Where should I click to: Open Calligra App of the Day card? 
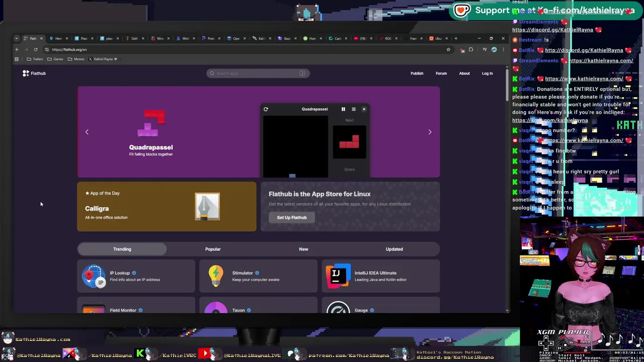coord(167,207)
